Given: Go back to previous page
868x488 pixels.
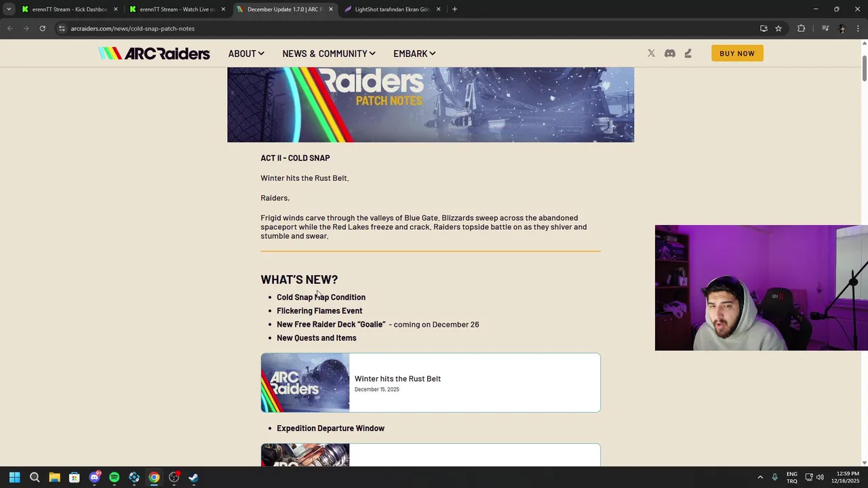Looking at the screenshot, I should [9, 28].
